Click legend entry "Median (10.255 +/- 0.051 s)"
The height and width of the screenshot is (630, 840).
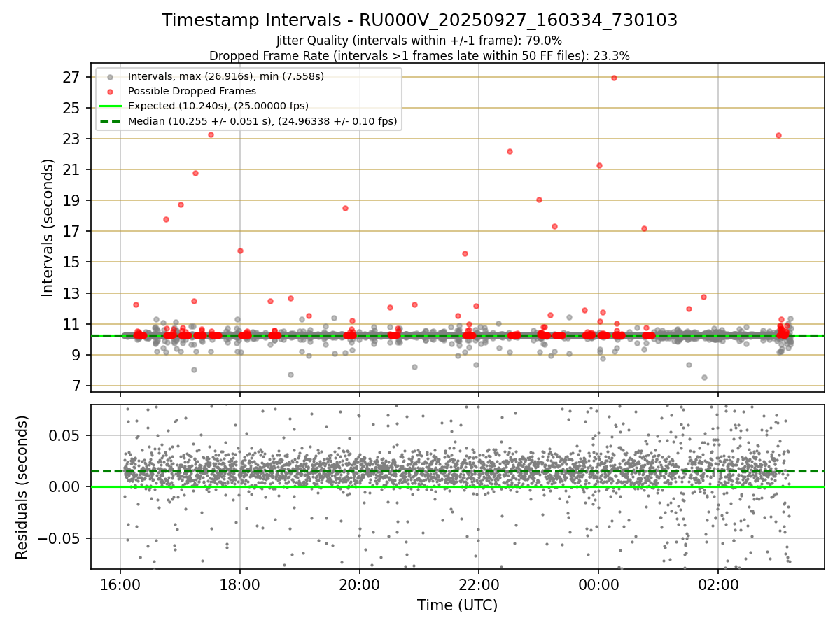(x=262, y=121)
